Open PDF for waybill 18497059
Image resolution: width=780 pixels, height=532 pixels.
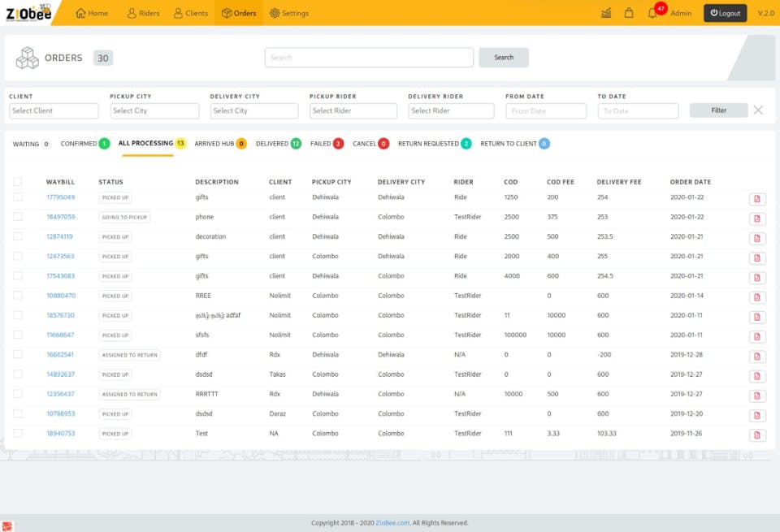click(x=757, y=218)
